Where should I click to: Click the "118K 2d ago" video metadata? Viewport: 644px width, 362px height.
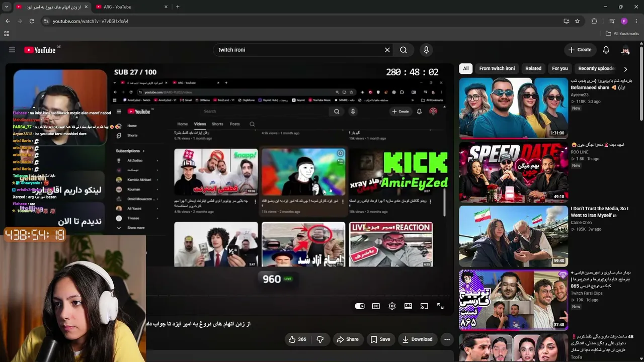click(586, 102)
